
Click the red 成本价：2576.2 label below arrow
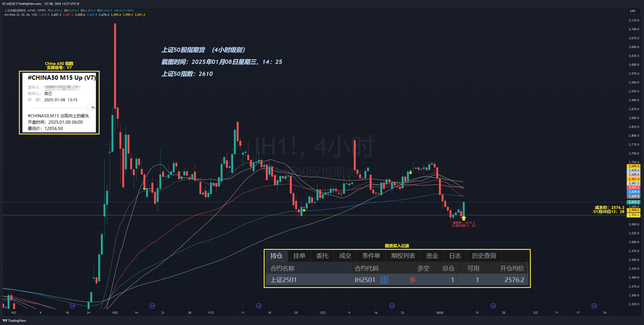point(463,223)
